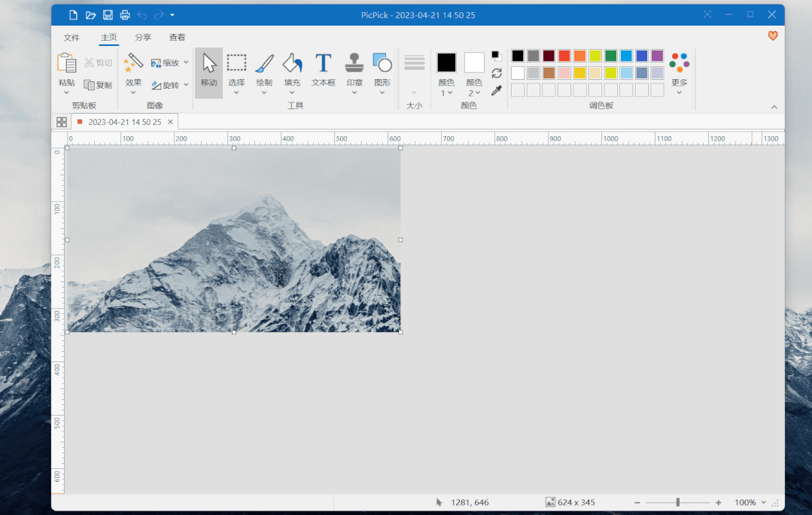Expand the 图形 tool dropdown arrow

click(382, 93)
